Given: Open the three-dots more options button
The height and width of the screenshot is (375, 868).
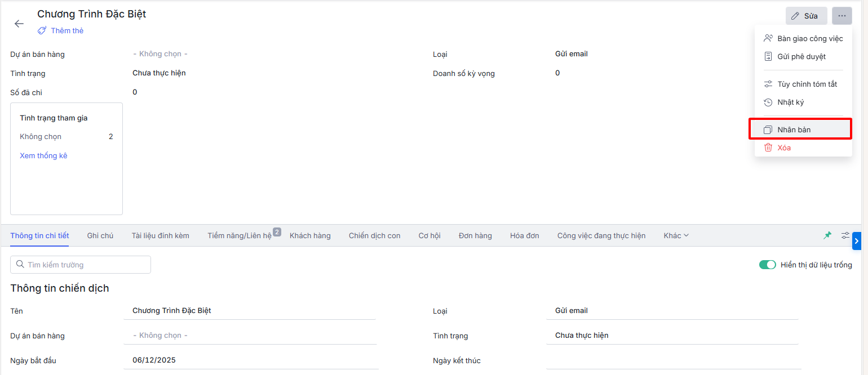Looking at the screenshot, I should (x=842, y=16).
